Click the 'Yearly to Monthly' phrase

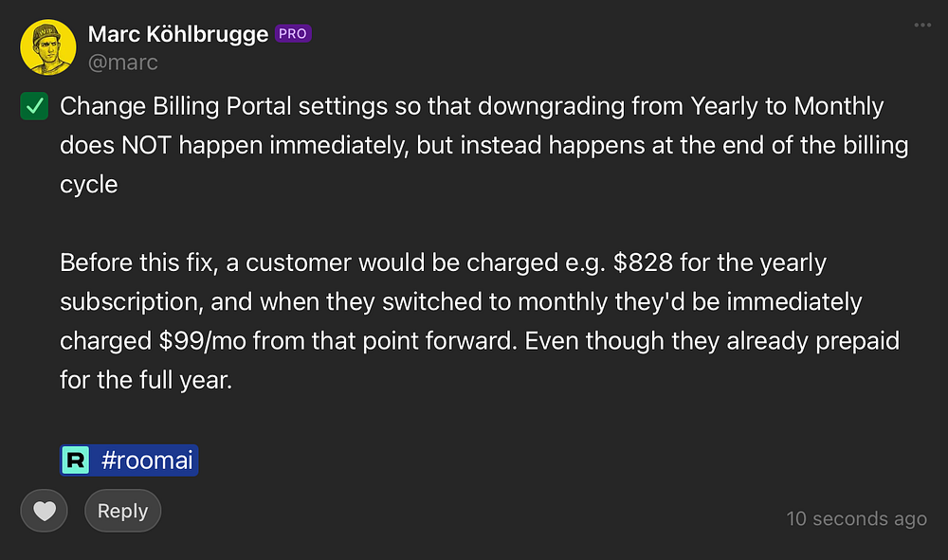point(787,106)
